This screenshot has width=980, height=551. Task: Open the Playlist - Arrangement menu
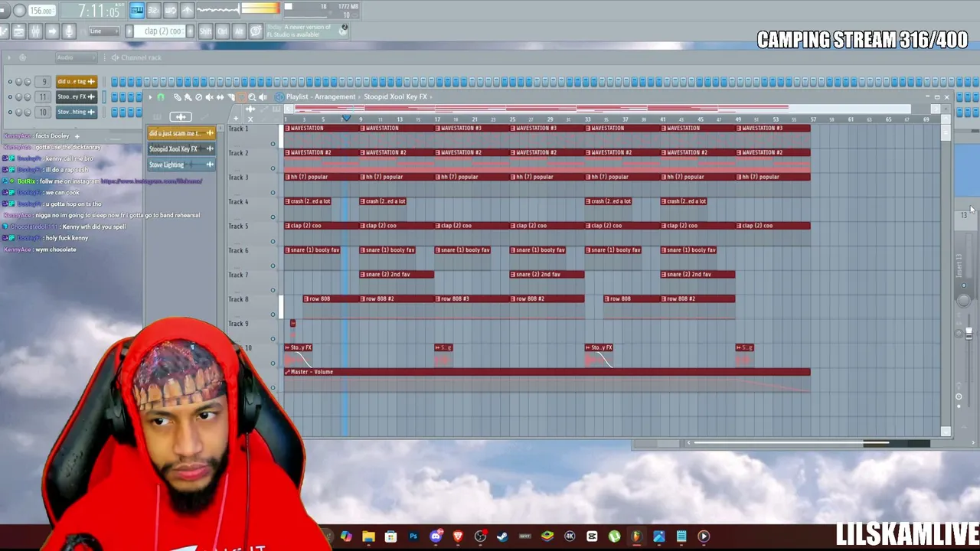(x=320, y=97)
